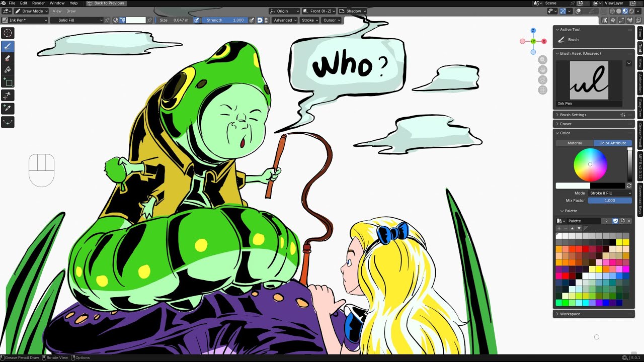Open the Solid Fill material dropdown
The width and height of the screenshot is (644, 362).
click(76, 20)
